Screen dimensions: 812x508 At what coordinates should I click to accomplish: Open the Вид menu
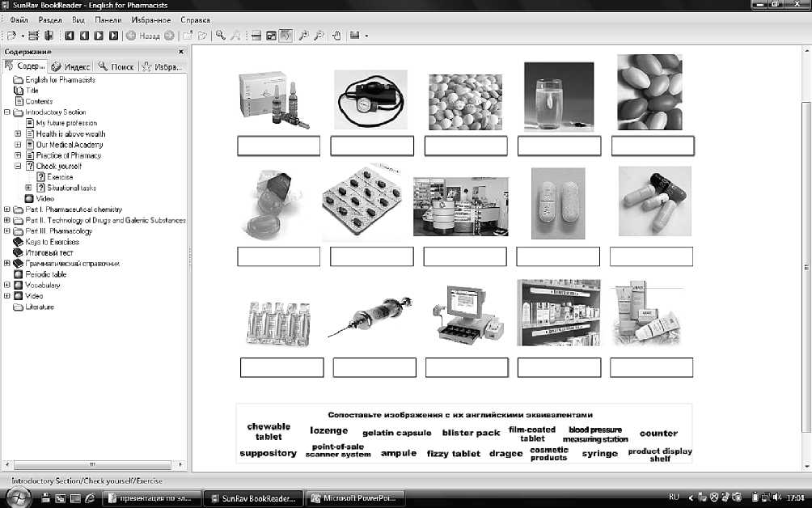coord(78,19)
